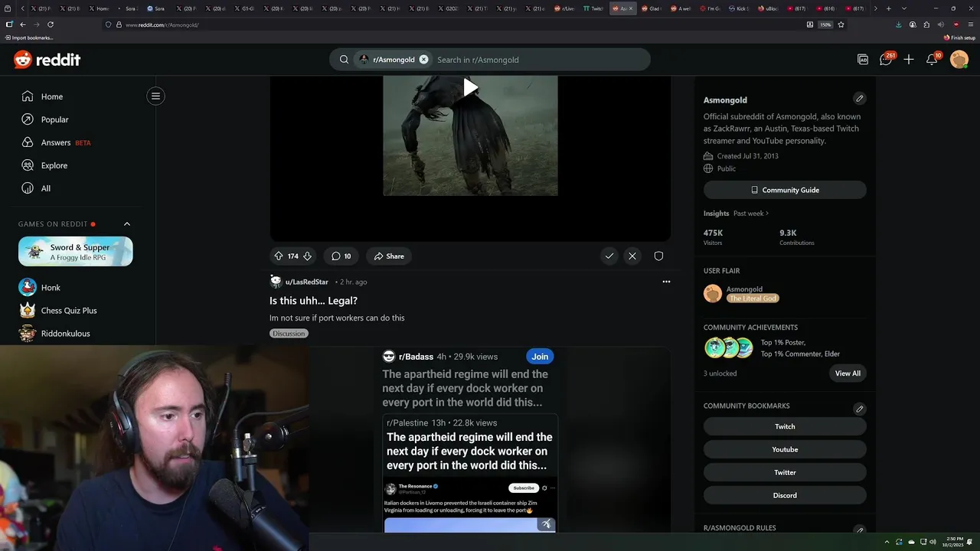Switch to the Twitch browser tab
Screen dimensions: 980x551
tap(593, 8)
